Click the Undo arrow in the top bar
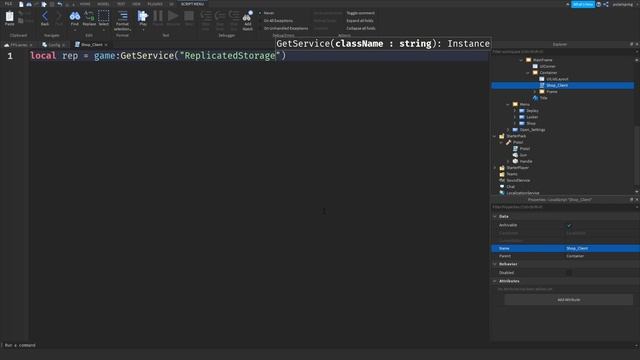 tap(60, 4)
